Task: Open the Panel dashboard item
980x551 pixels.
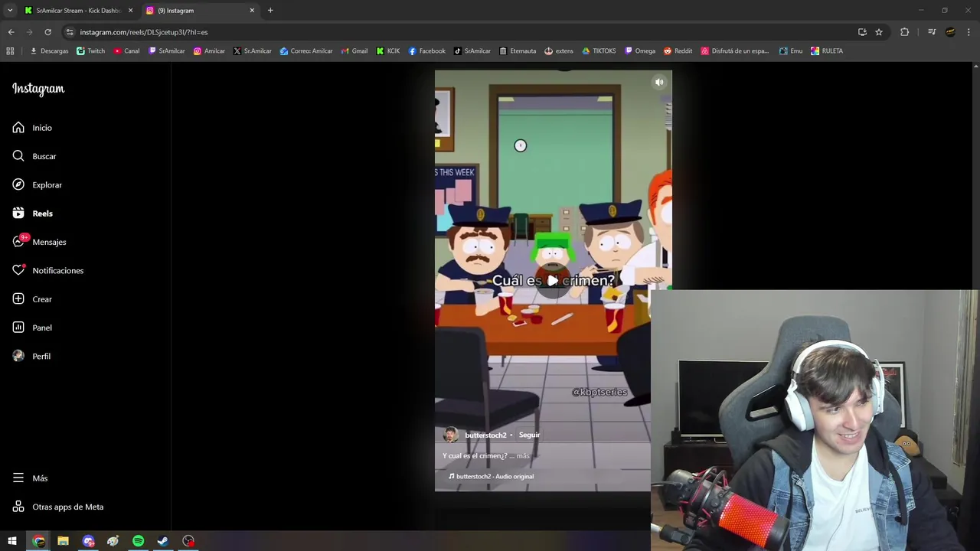Action: (32, 328)
